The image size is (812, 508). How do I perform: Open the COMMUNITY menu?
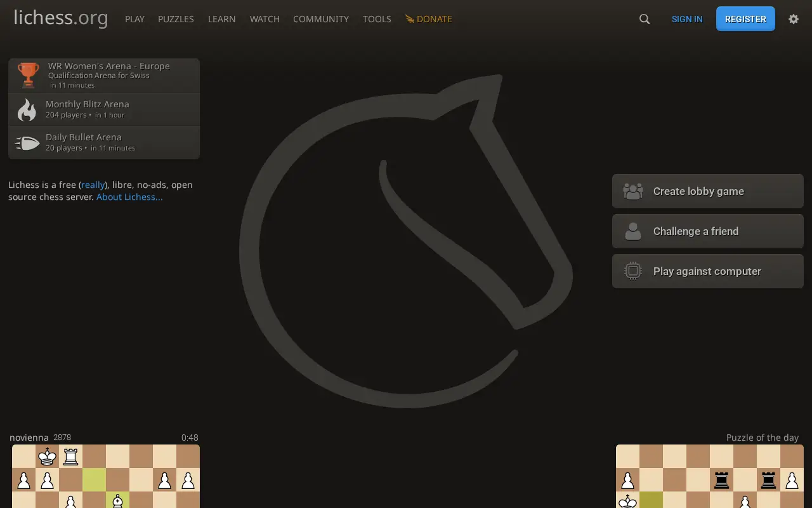tap(321, 19)
